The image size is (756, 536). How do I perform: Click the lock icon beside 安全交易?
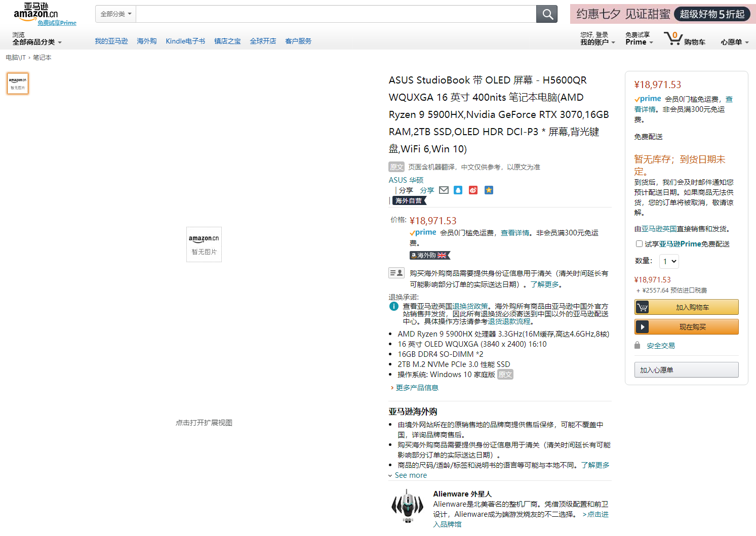pyautogui.click(x=638, y=345)
